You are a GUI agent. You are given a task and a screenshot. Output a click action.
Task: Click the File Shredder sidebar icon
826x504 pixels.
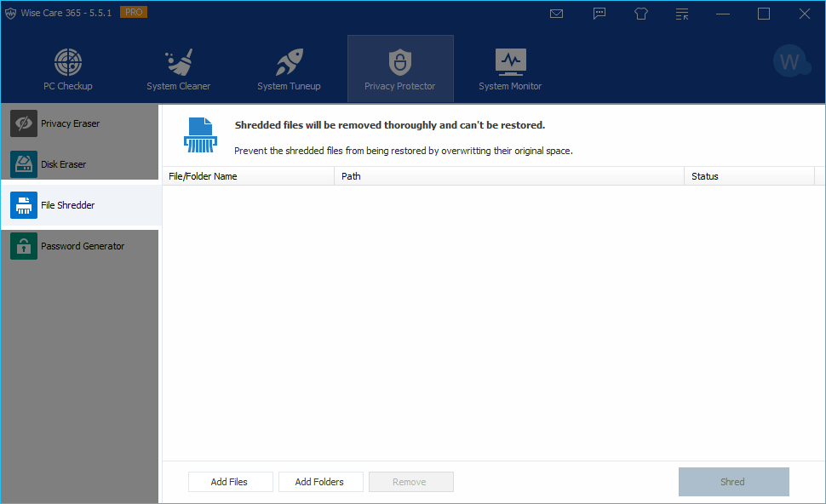[x=24, y=205]
